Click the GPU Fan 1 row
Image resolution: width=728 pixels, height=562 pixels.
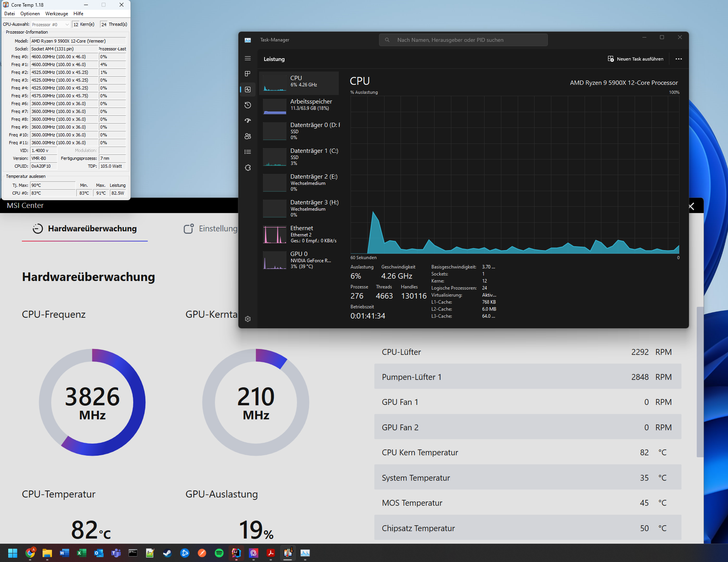coord(528,402)
